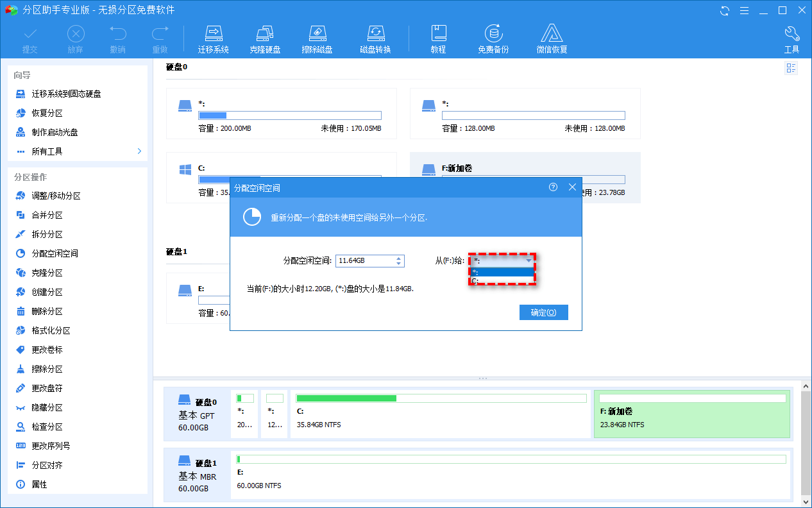
Task: Launch the 磁盘转换 disk conversion tool
Action: point(375,37)
